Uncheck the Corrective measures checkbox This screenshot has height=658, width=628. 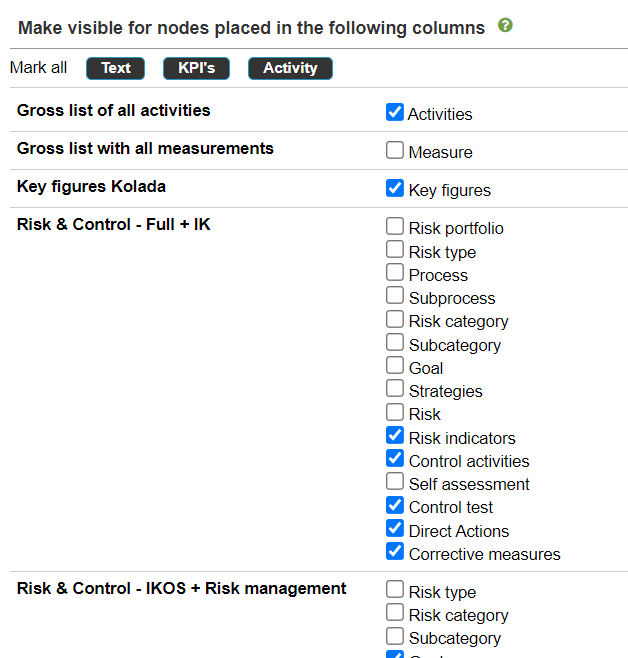395,551
